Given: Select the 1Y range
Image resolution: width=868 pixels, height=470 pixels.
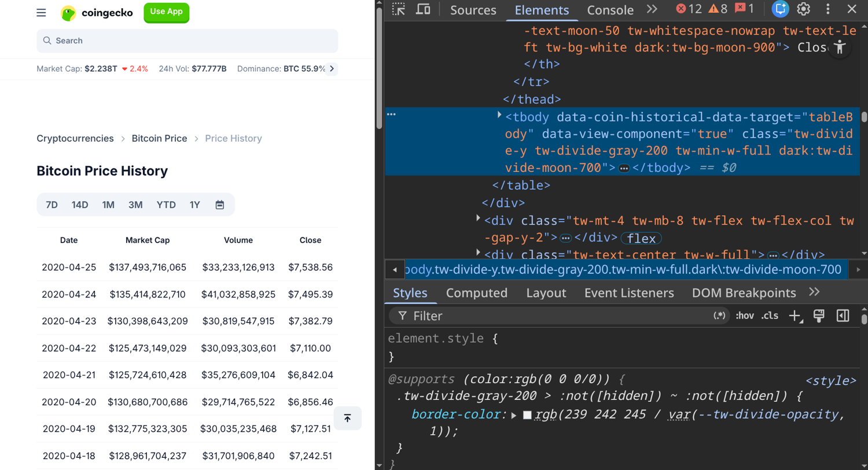Looking at the screenshot, I should pos(195,205).
